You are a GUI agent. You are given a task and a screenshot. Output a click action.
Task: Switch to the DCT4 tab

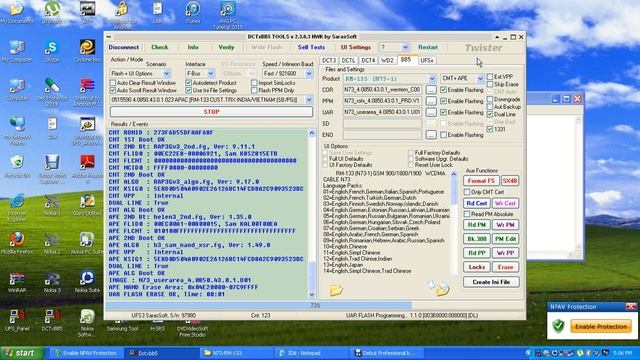pyautogui.click(x=368, y=60)
